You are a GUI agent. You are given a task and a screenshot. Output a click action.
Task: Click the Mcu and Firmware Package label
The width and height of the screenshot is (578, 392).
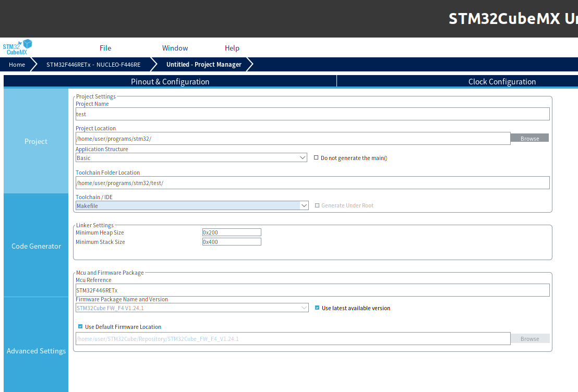[110, 273]
